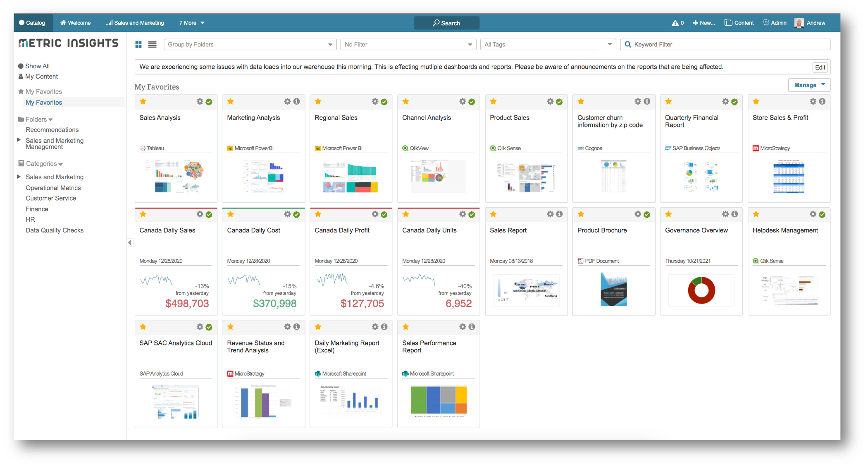
Task: Click info icon on Sales Performance Report tile
Action: click(472, 327)
